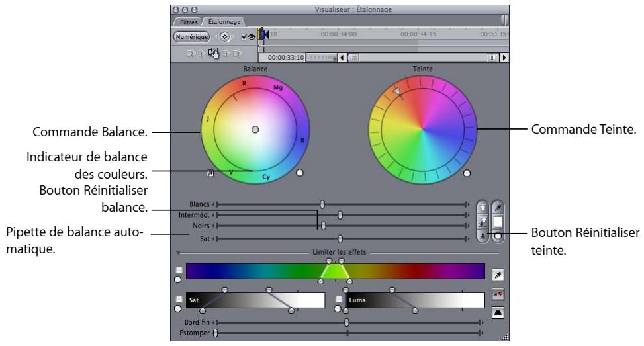The height and width of the screenshot is (346, 644).
Task: Reset the Sat limit range
Action: tap(178, 308)
